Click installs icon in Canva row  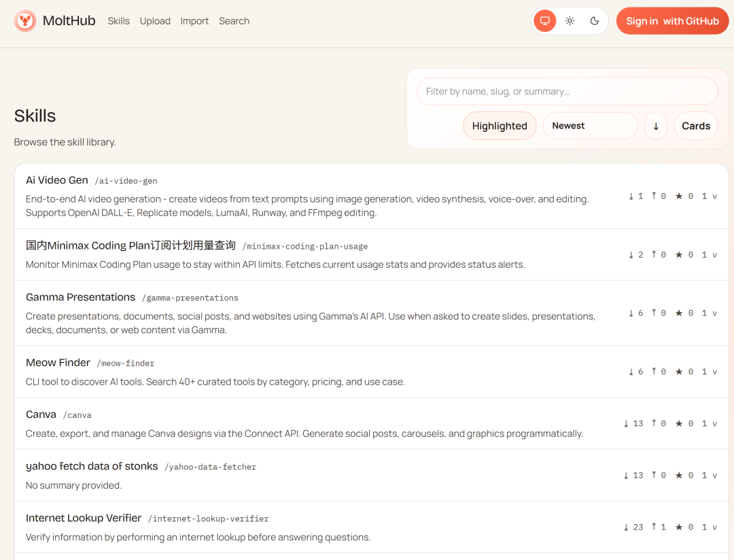coord(654,423)
